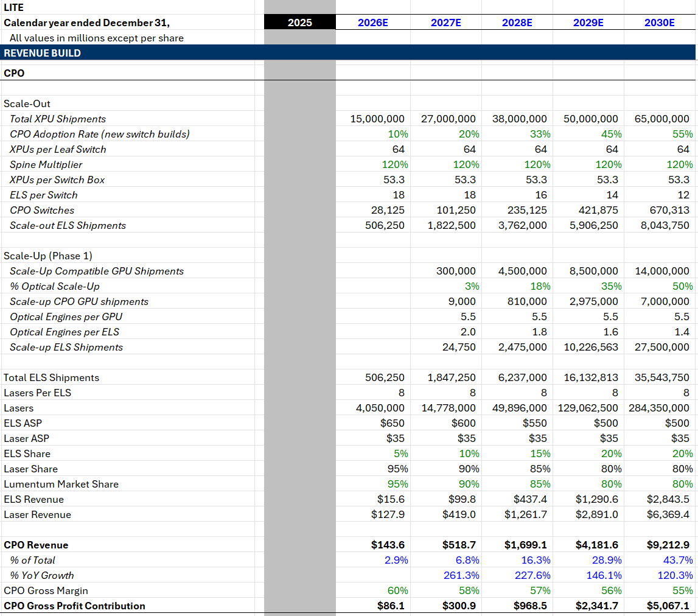
Task: Select the 810,000 scale-up CPO GPU cell
Action: pyautogui.click(x=527, y=301)
